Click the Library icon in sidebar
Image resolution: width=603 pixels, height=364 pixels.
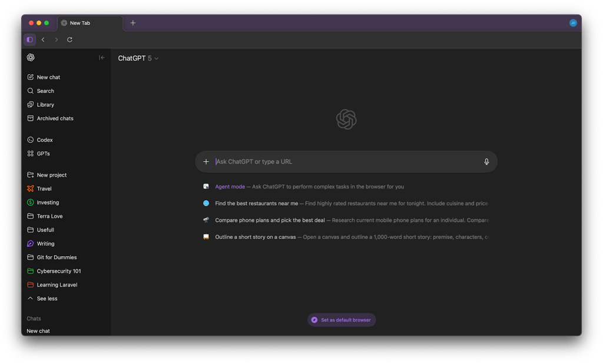coord(31,105)
